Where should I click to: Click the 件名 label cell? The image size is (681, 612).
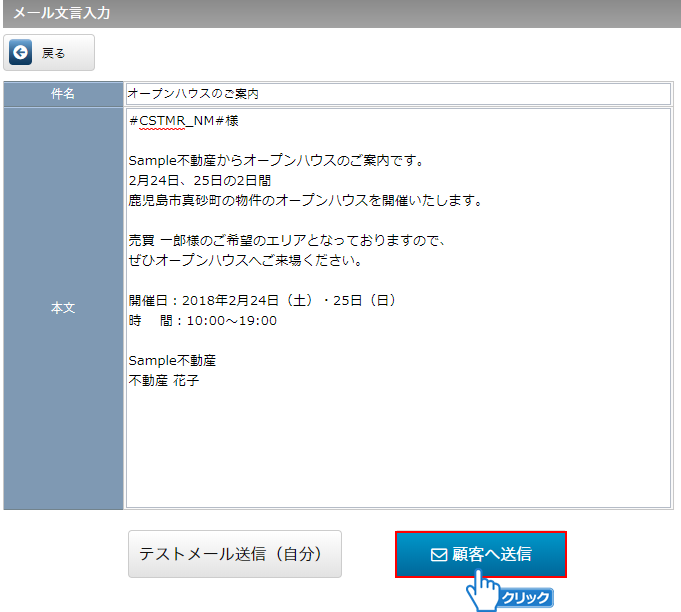[63, 93]
